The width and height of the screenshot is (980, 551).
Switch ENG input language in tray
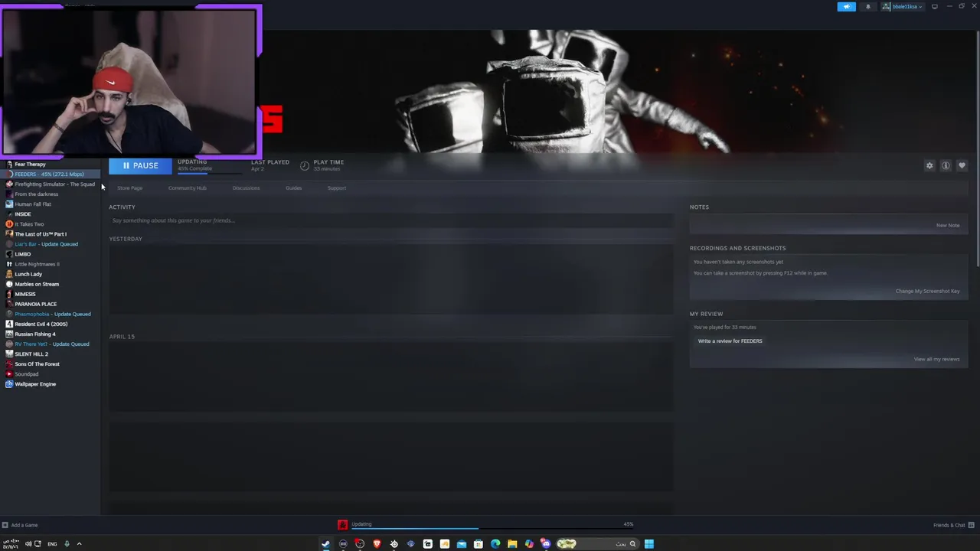coord(52,544)
